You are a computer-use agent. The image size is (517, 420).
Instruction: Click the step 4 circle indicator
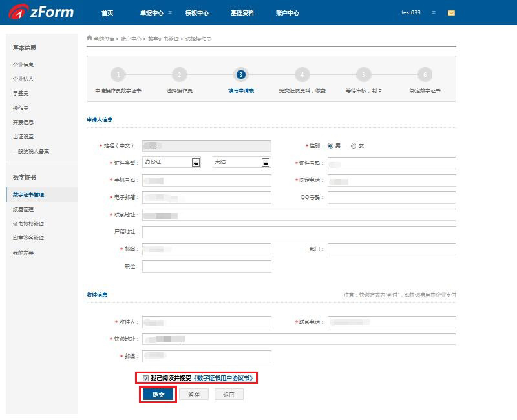302,74
